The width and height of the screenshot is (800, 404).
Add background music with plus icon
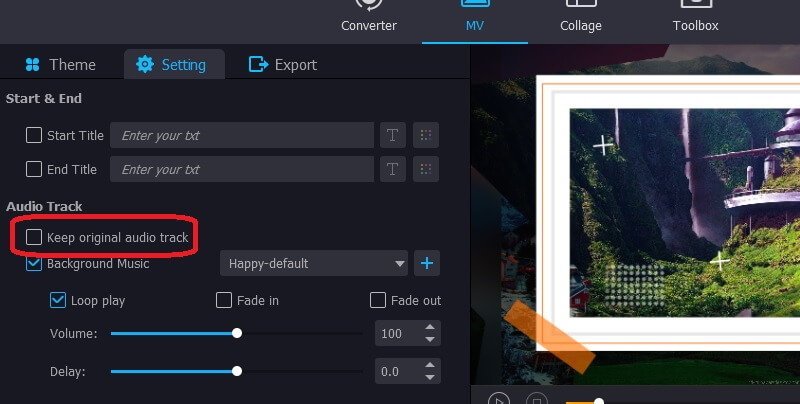pos(428,264)
